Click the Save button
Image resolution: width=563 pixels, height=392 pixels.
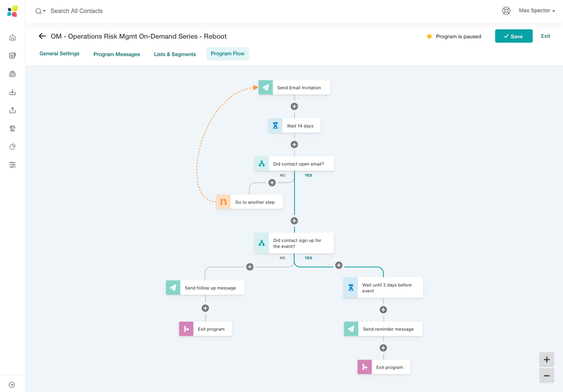513,36
